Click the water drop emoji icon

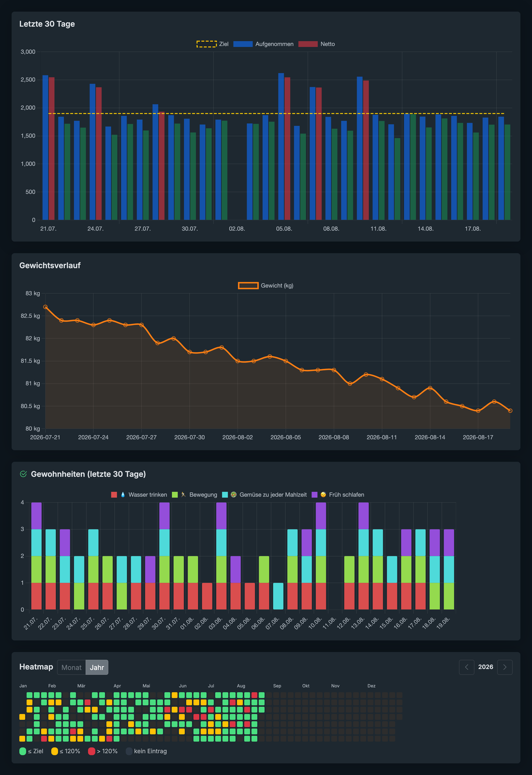pos(123,495)
